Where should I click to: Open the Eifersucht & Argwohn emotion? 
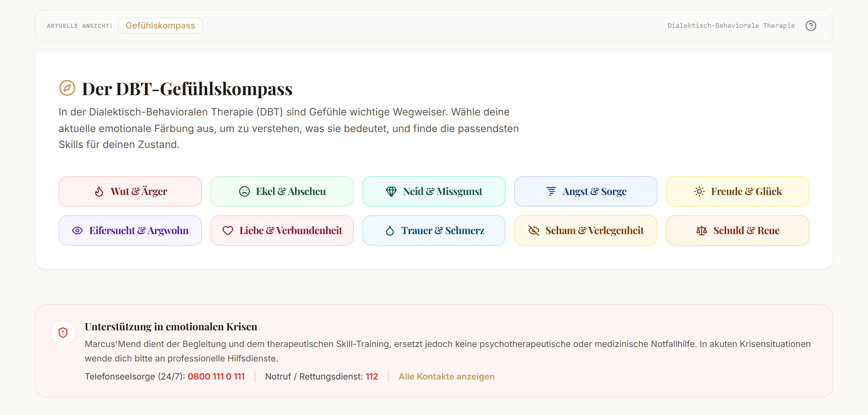[x=130, y=230]
